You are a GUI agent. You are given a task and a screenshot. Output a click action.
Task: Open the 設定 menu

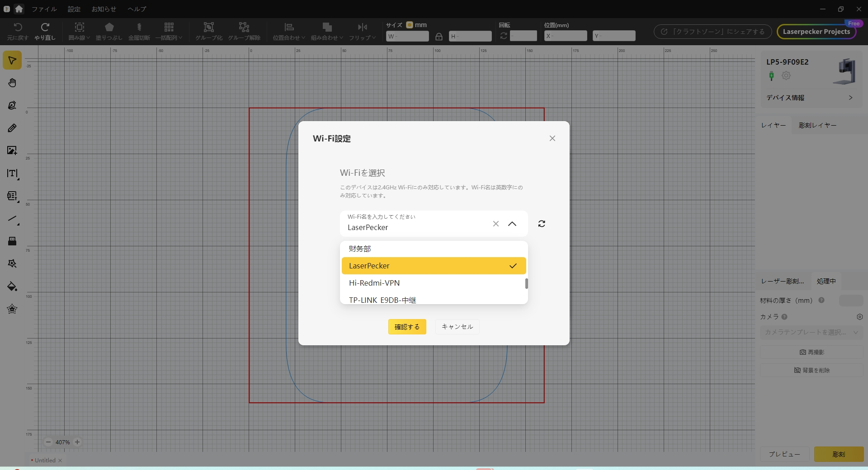(x=74, y=9)
